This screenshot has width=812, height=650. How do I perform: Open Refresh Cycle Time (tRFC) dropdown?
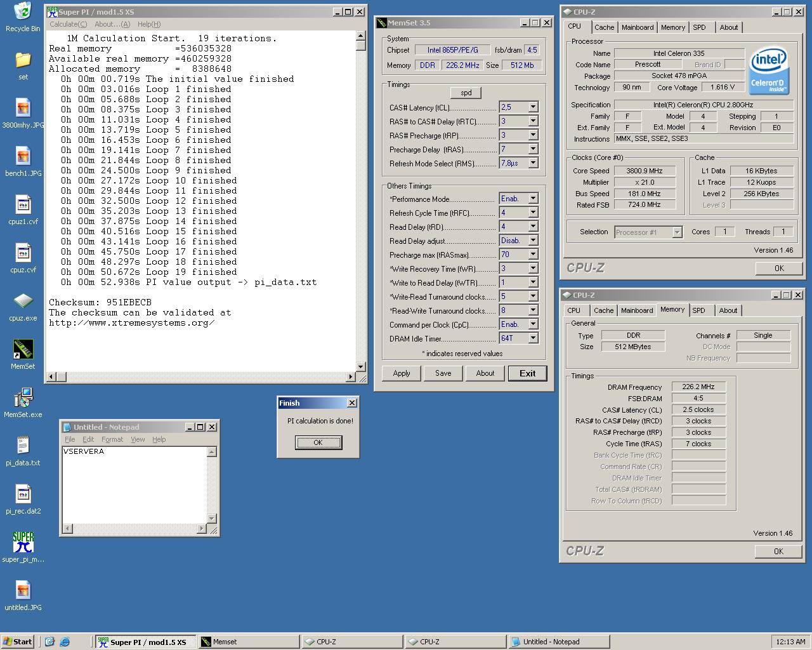tap(533, 213)
